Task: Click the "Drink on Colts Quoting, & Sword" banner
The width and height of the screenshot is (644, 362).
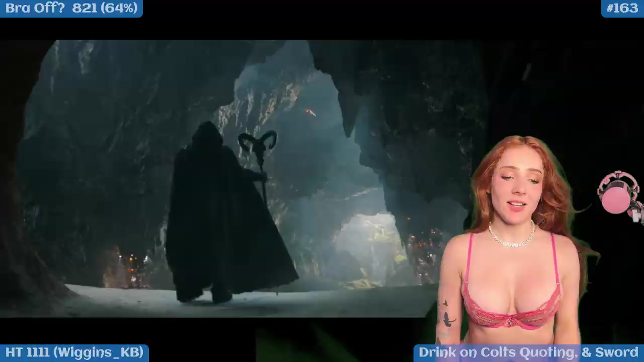Action: tap(528, 353)
